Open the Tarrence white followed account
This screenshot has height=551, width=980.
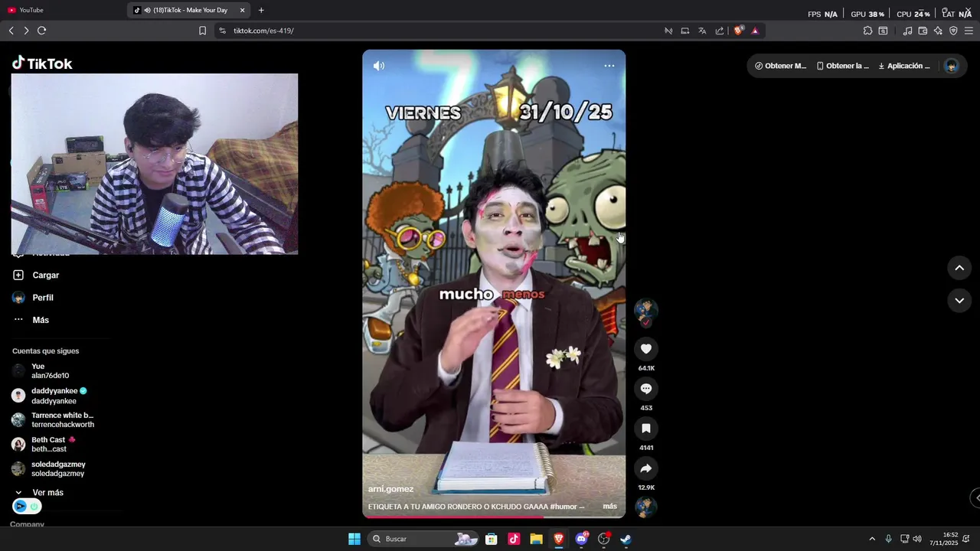(62, 420)
